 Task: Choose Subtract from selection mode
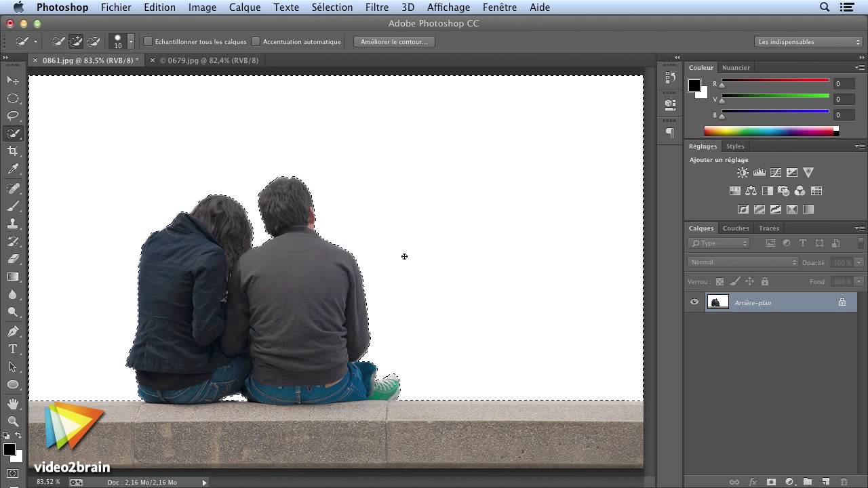[x=94, y=41]
